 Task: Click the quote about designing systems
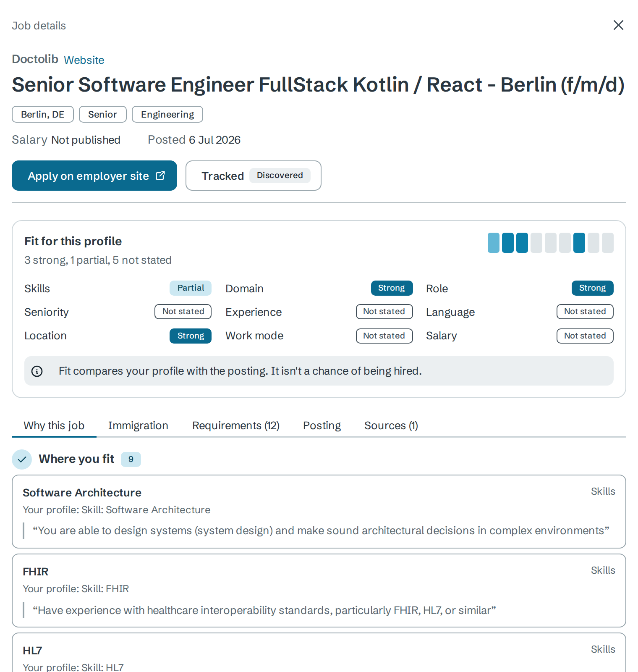pyautogui.click(x=321, y=531)
